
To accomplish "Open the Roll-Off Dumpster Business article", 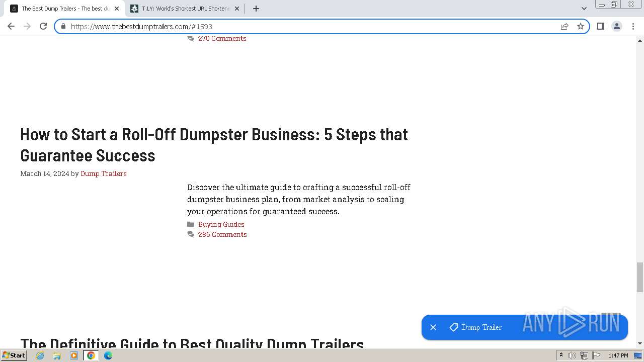I will pyautogui.click(x=214, y=145).
